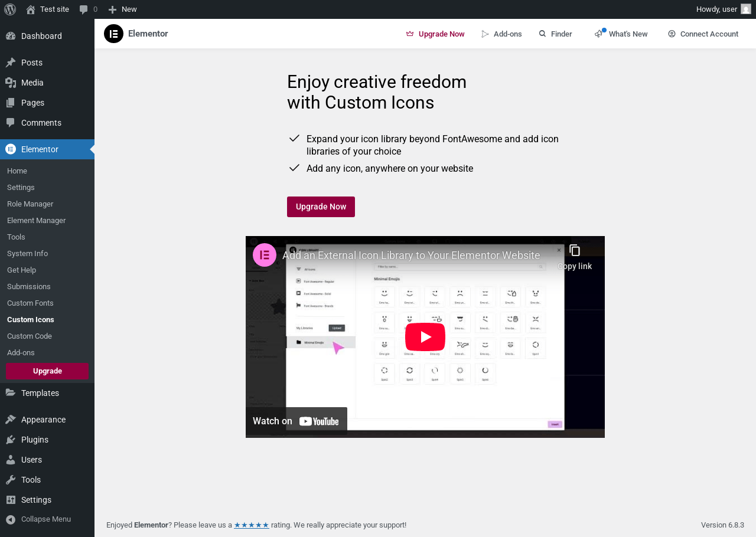Image resolution: width=756 pixels, height=537 pixels.
Task: Click the Media library icon
Action: coord(11,83)
